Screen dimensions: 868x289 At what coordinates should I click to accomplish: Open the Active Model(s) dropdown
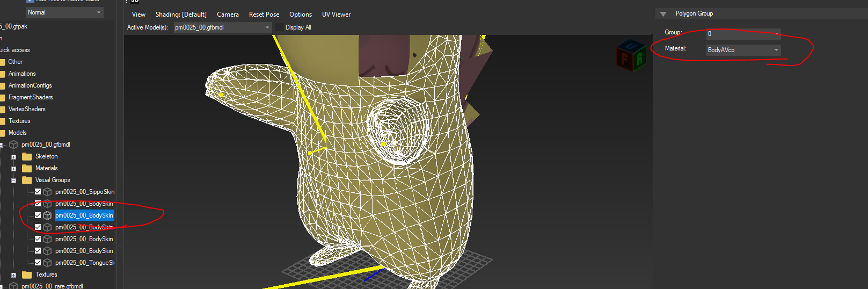(x=222, y=27)
